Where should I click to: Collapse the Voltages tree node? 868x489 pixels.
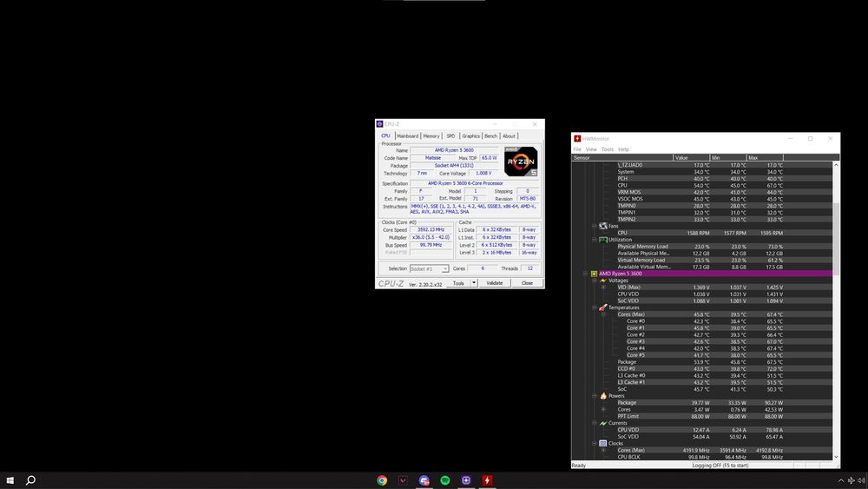[595, 281]
